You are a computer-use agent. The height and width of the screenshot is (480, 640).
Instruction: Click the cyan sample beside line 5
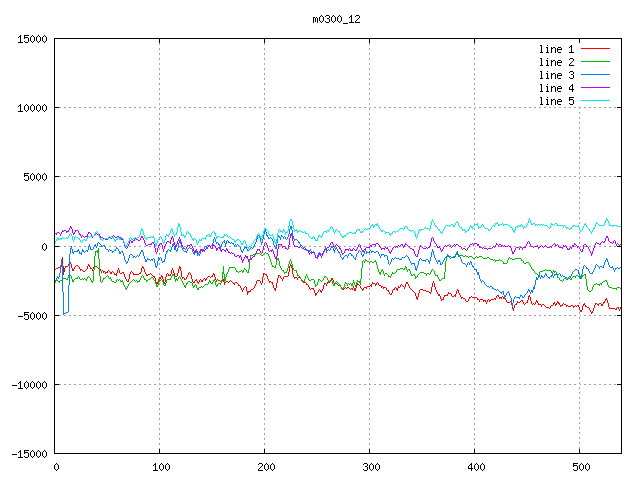[x=595, y=101]
